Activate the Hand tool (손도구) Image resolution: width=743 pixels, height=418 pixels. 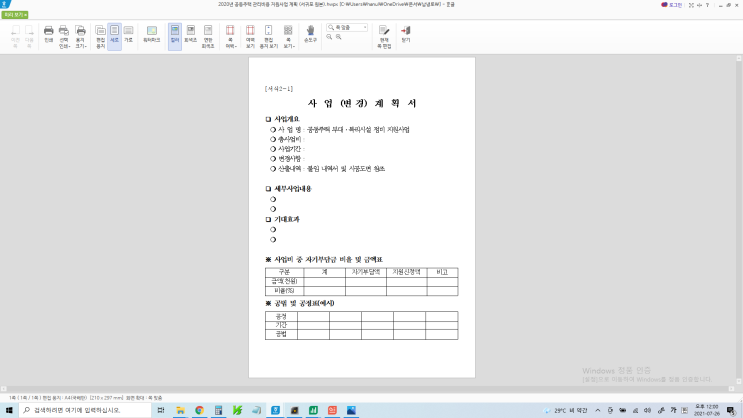click(x=310, y=34)
